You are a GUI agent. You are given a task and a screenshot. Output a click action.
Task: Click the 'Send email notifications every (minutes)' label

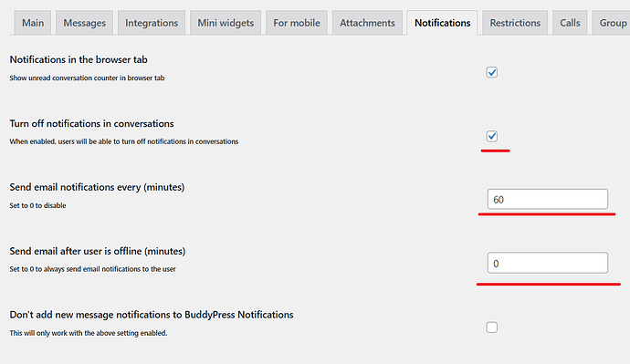[97, 187]
